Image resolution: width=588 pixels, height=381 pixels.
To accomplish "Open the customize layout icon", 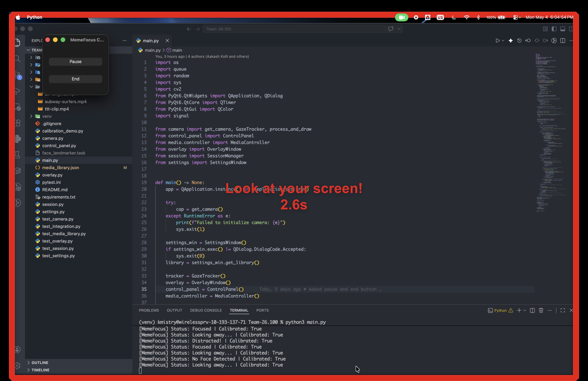I will tap(545, 29).
